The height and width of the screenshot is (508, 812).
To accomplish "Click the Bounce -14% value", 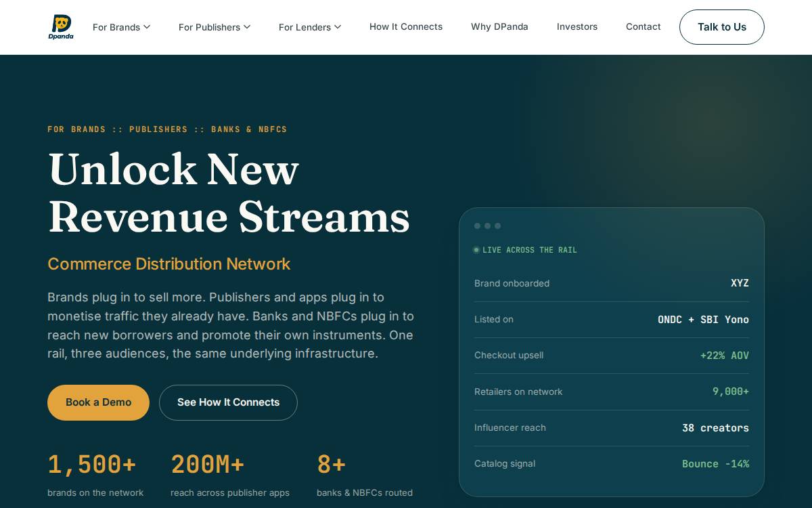I will [x=715, y=464].
